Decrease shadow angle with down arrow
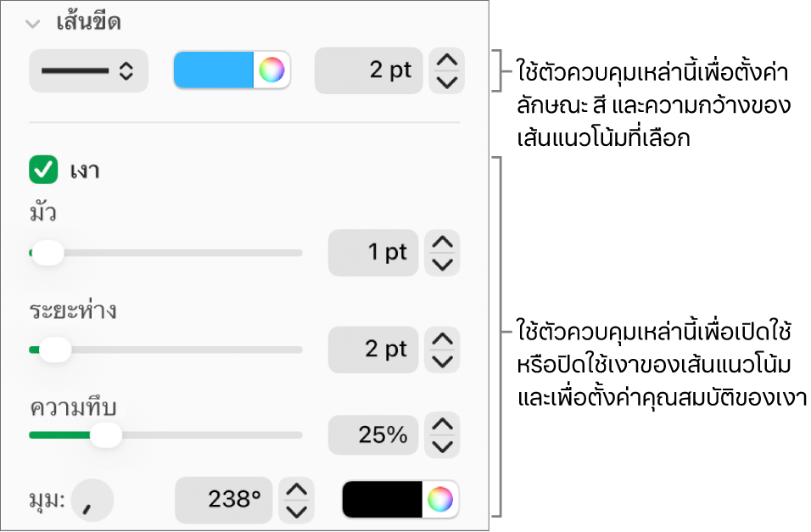The image size is (811, 532). [x=296, y=512]
